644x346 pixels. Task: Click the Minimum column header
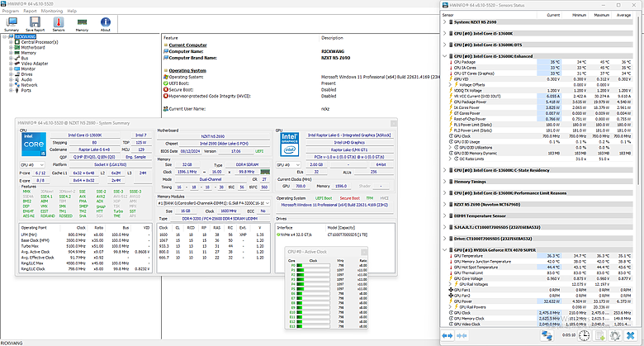click(575, 15)
